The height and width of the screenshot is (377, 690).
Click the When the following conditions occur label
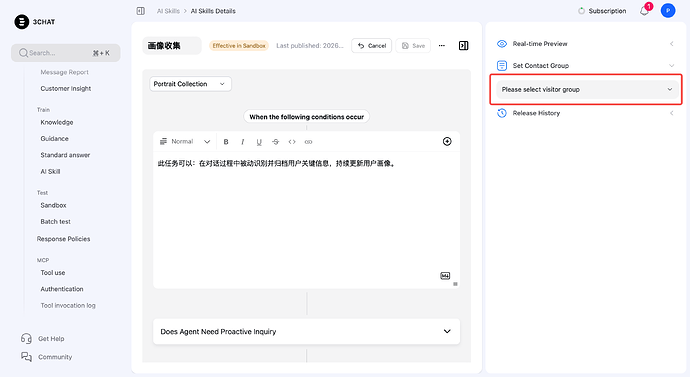(x=306, y=117)
